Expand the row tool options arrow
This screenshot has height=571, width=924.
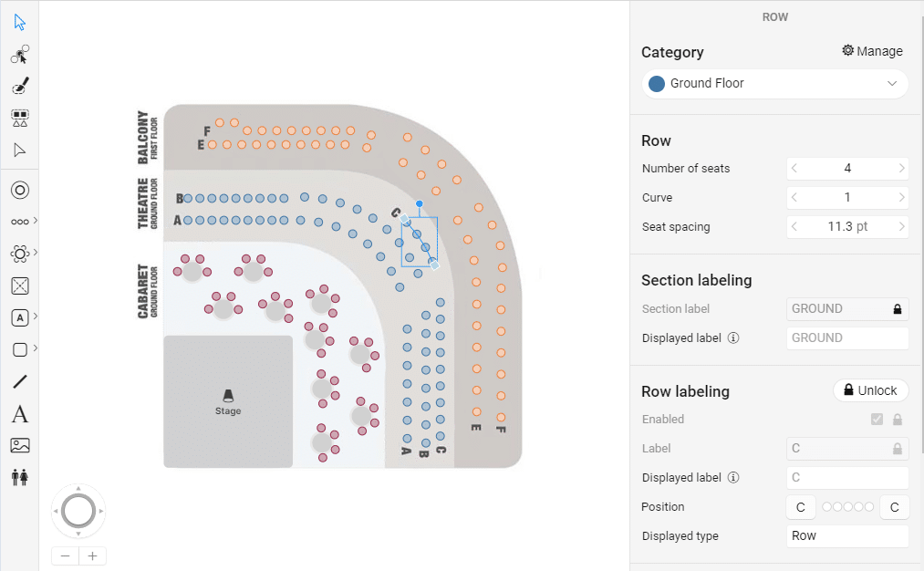[x=36, y=221]
